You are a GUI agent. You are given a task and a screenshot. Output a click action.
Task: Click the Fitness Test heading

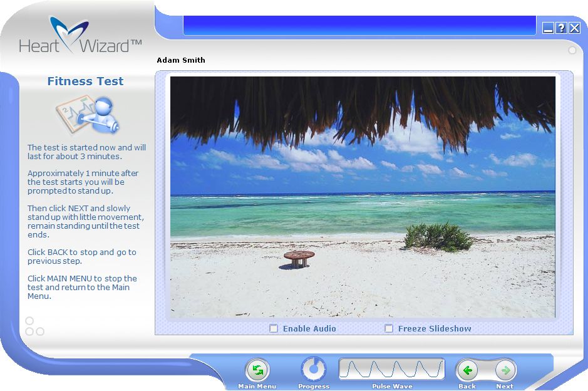[85, 81]
